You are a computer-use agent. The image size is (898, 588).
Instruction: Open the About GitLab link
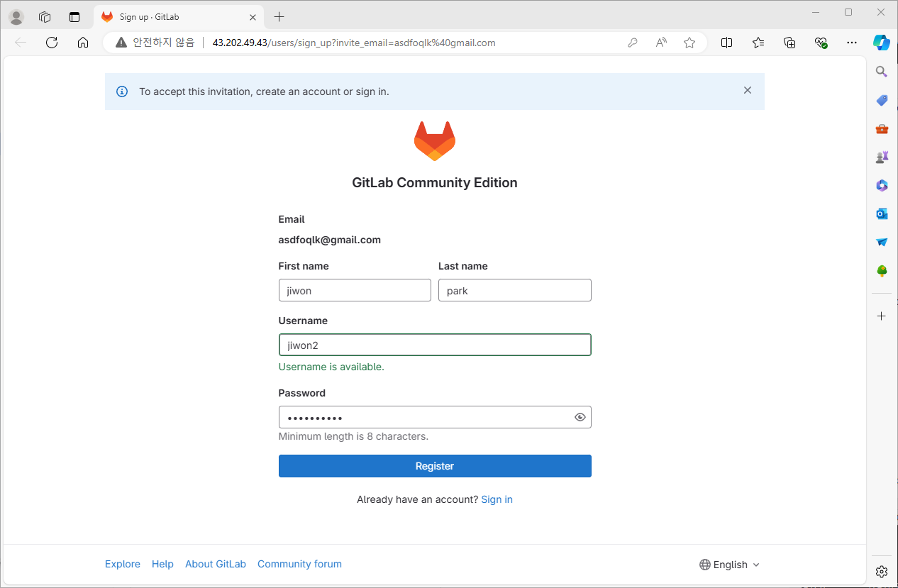(216, 564)
